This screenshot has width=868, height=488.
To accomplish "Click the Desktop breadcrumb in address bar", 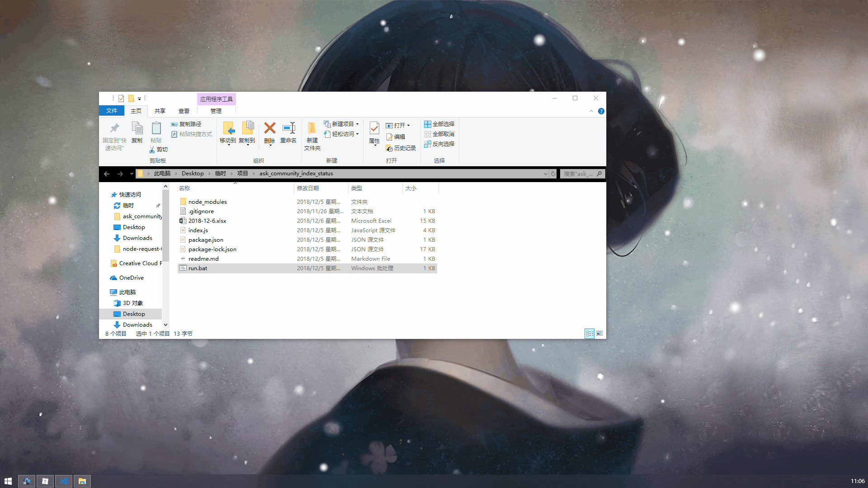I will point(193,174).
